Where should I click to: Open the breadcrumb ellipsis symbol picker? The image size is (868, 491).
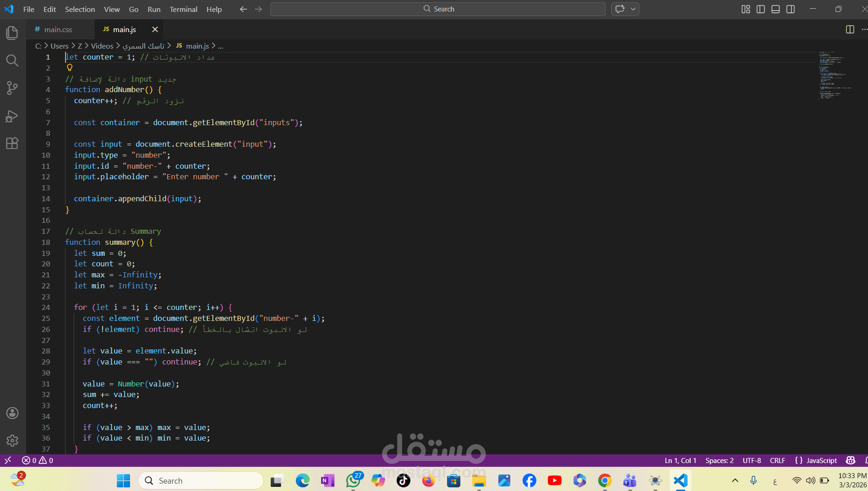click(221, 46)
